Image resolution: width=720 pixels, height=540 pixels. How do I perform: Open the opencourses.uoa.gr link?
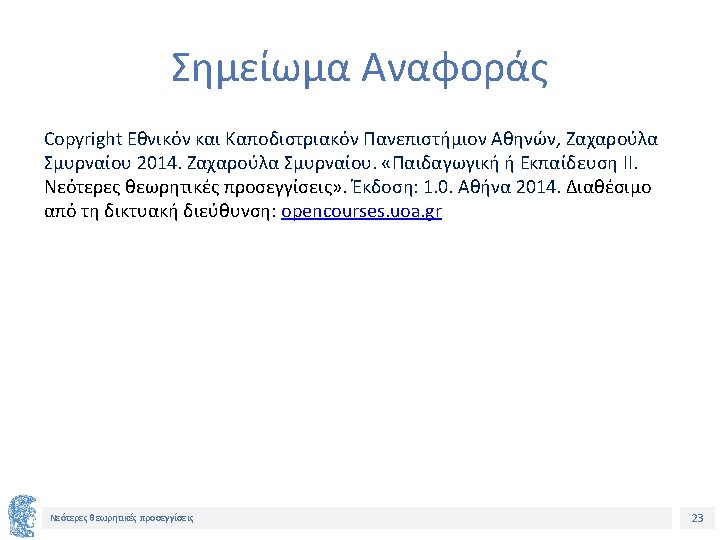point(361,212)
